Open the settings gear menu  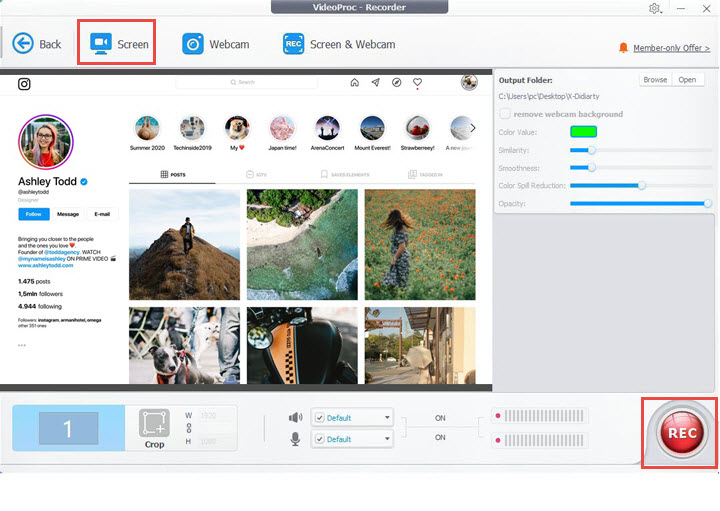(655, 8)
